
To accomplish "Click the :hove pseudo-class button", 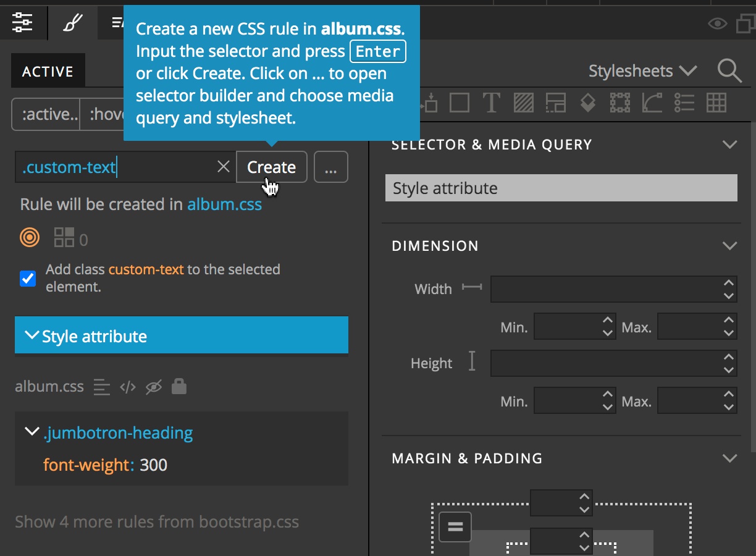I will tap(103, 114).
